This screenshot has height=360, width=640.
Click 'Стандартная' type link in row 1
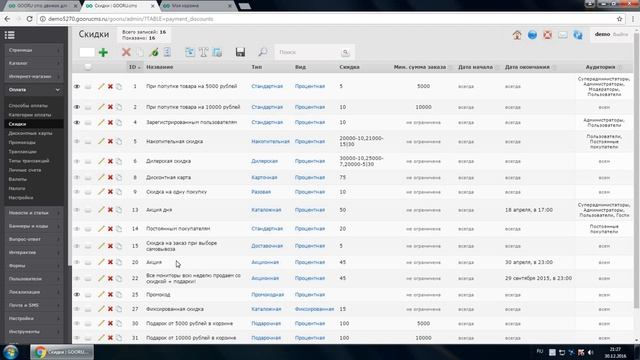click(267, 87)
